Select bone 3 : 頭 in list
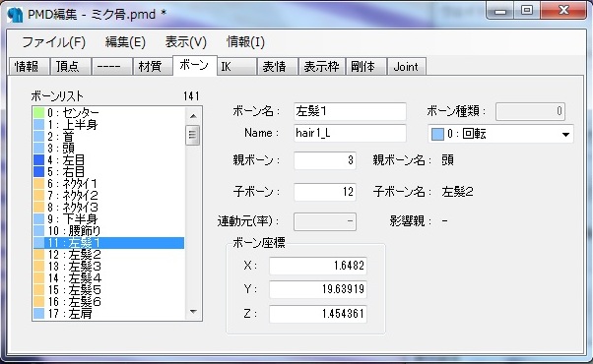 coord(108,148)
